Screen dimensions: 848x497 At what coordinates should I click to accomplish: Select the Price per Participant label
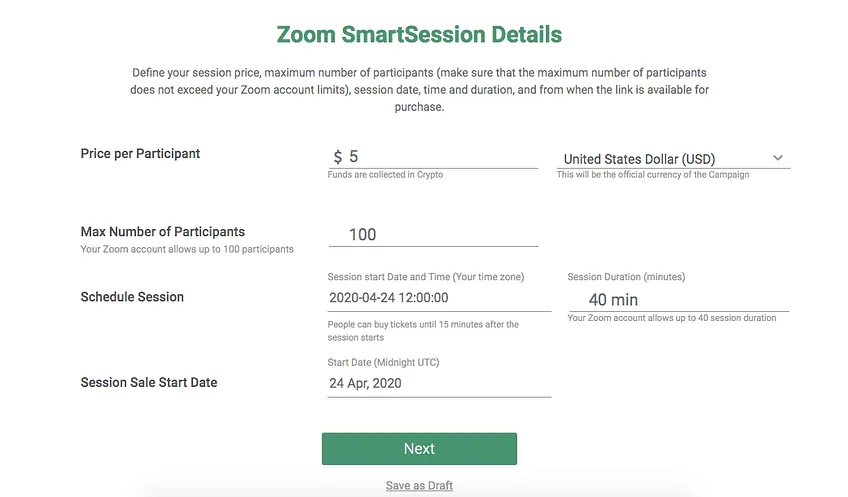click(x=140, y=154)
